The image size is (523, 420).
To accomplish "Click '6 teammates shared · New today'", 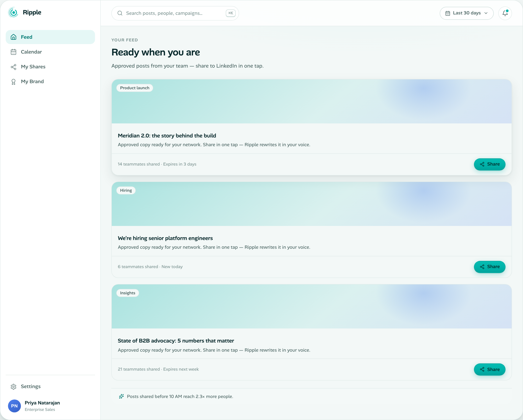I will [x=150, y=267].
